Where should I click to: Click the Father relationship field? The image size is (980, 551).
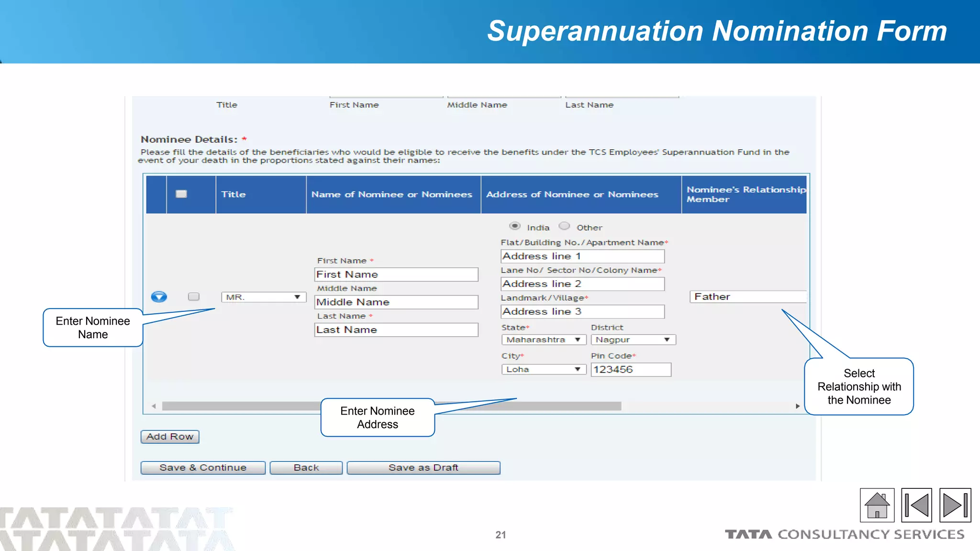tap(747, 297)
